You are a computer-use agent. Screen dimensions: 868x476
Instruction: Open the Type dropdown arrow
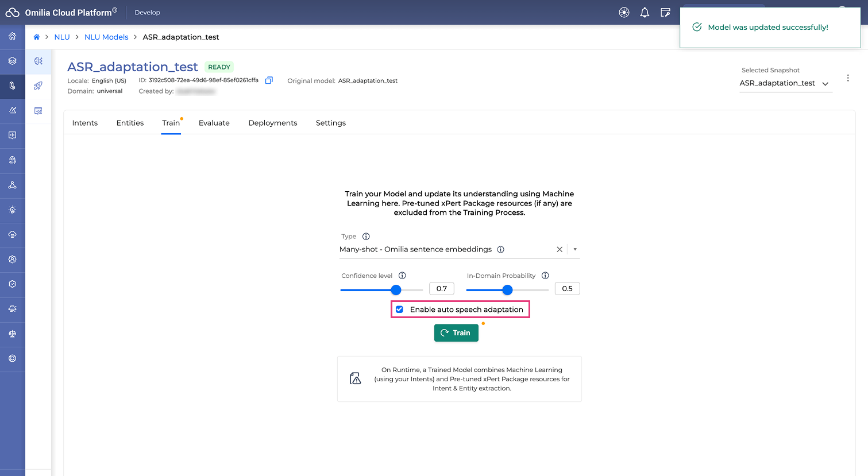point(574,250)
